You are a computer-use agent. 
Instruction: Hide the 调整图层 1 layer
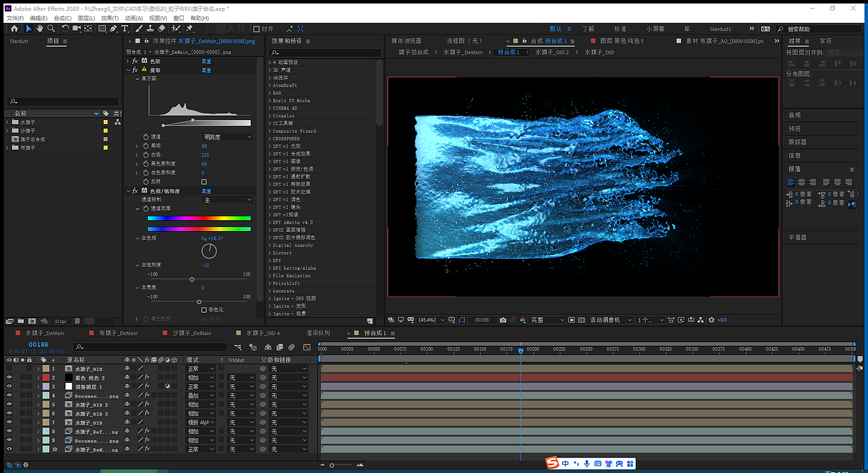[9, 386]
